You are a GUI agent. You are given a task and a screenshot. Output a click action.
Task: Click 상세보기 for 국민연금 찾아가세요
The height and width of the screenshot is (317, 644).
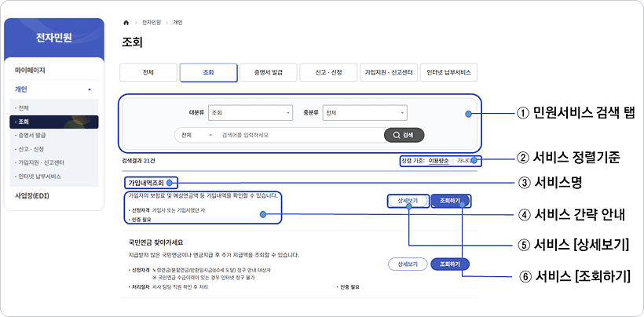pyautogui.click(x=408, y=264)
